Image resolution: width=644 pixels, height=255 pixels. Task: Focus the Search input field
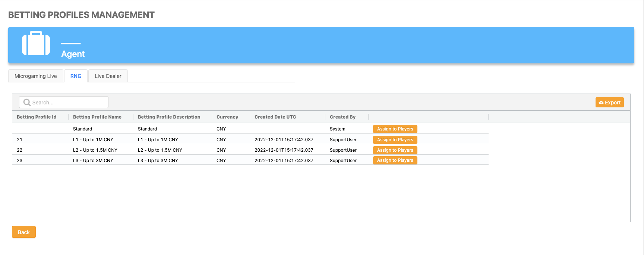click(69, 103)
